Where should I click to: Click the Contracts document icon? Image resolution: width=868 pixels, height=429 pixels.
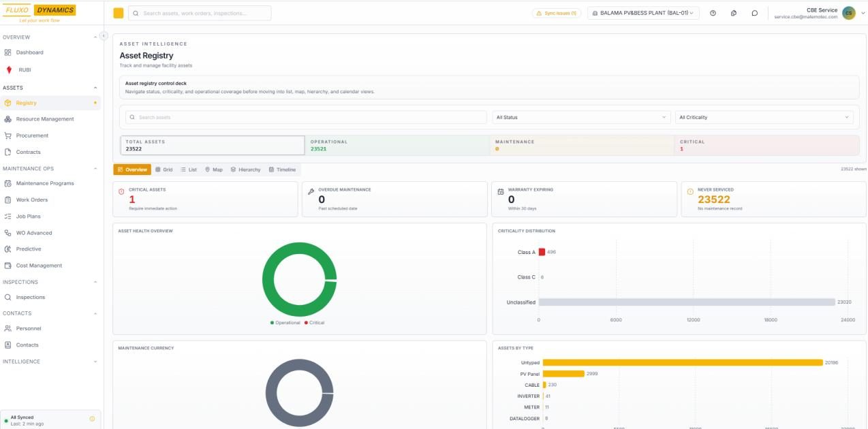8,152
